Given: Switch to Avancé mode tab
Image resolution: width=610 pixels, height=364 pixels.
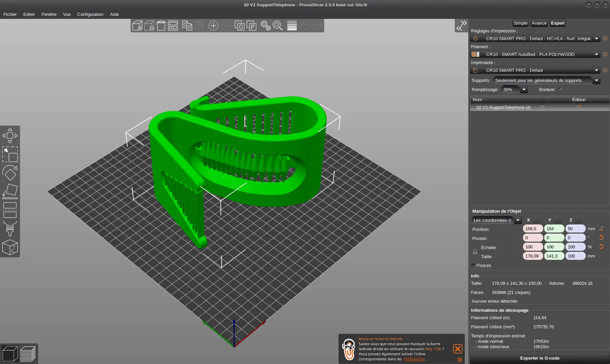Looking at the screenshot, I should (x=539, y=23).
